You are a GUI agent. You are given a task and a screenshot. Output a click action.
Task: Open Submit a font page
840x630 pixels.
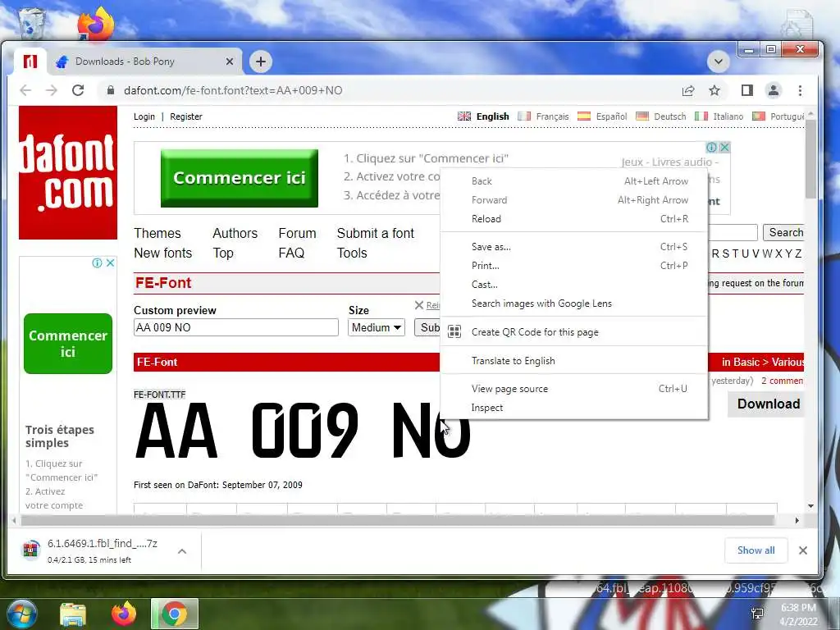point(376,233)
